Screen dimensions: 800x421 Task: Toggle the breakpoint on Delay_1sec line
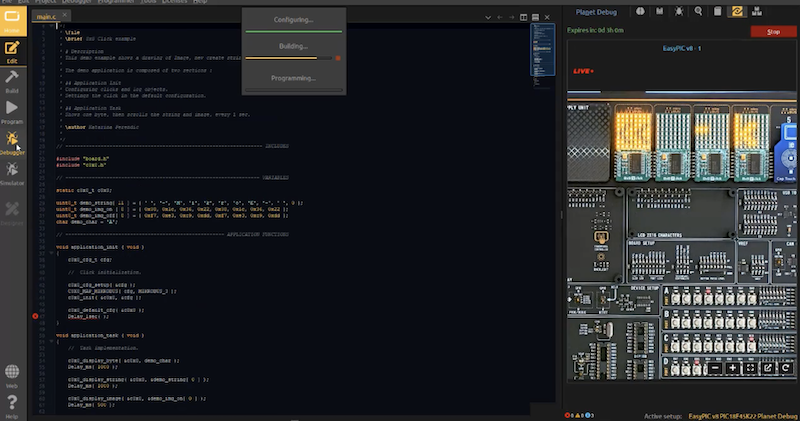coord(35,316)
